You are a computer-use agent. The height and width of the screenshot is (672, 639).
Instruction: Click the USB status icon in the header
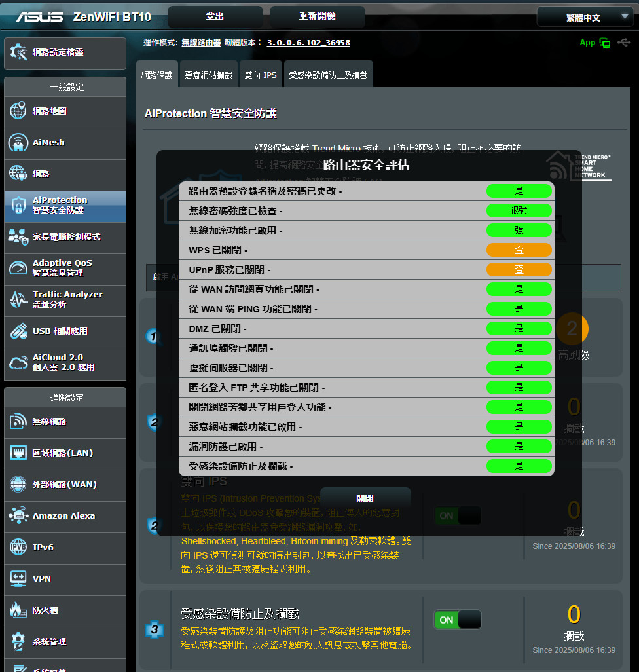click(624, 43)
